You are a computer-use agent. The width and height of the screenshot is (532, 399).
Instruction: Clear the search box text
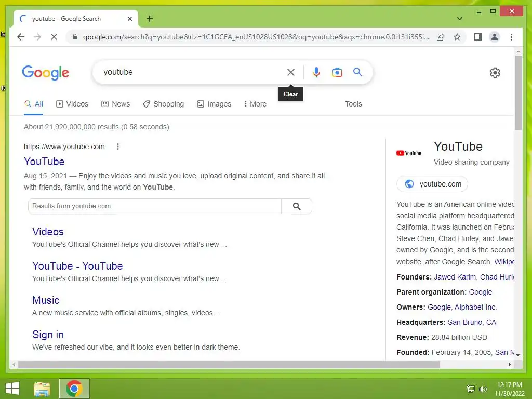[291, 72]
